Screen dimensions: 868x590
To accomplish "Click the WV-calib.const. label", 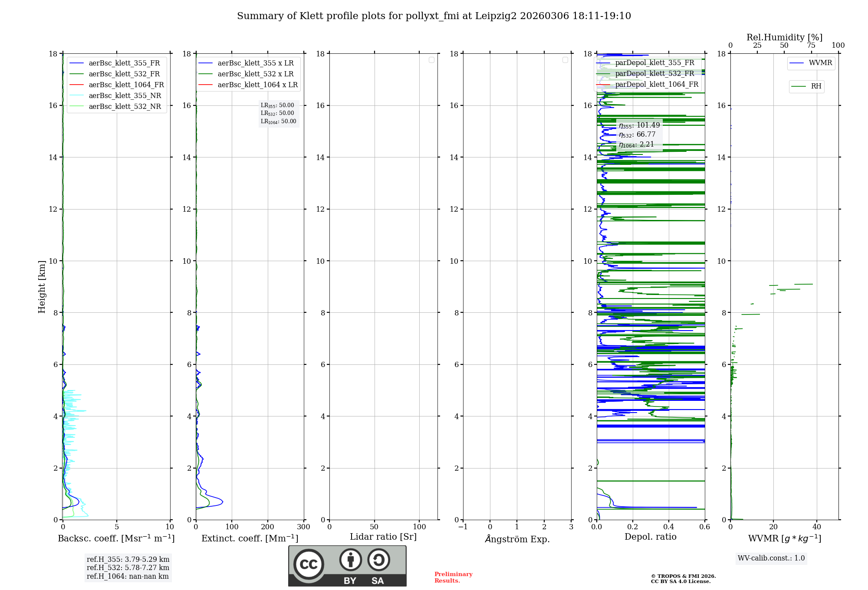I will coord(771,558).
